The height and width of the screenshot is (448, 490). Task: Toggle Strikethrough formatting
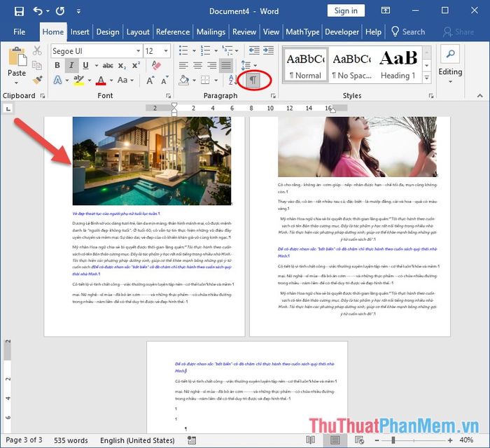[x=108, y=66]
